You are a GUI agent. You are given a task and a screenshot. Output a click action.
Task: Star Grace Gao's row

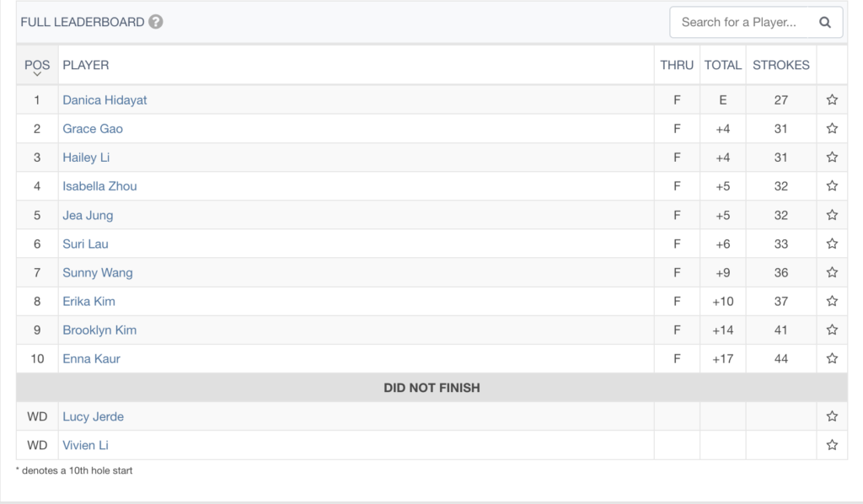(x=832, y=128)
